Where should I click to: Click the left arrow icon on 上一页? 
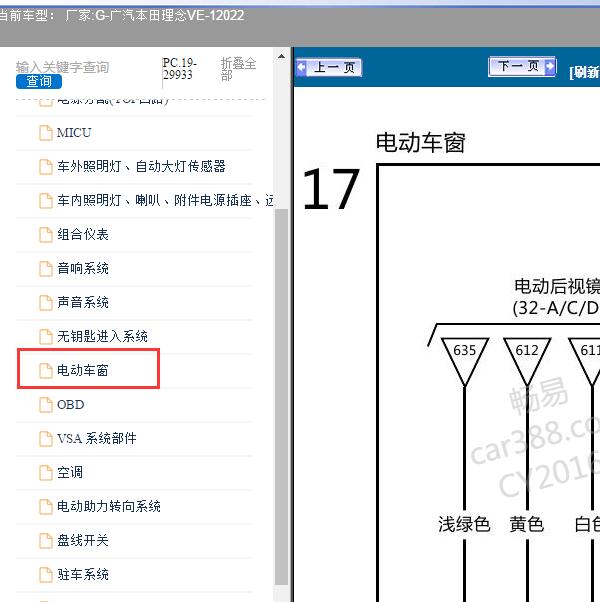301,68
